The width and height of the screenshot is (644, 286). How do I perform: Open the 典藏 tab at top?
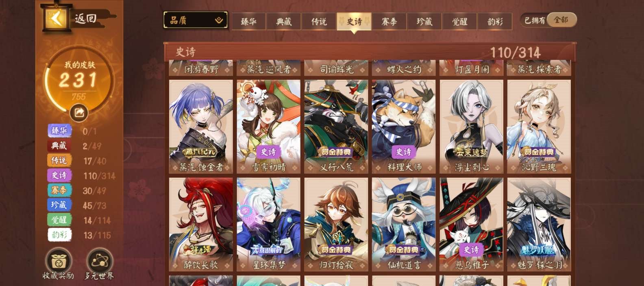284,21
